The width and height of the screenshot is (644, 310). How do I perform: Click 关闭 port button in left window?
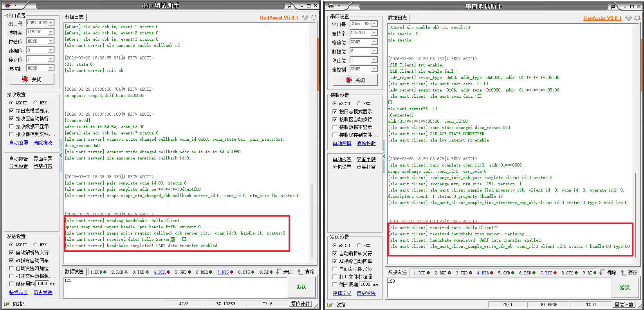32,79
